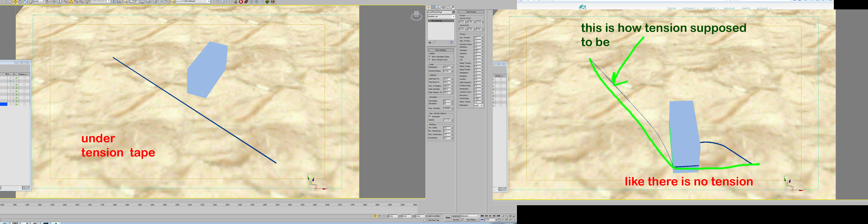Click the Go to End button
868x224 pixels.
point(498,216)
